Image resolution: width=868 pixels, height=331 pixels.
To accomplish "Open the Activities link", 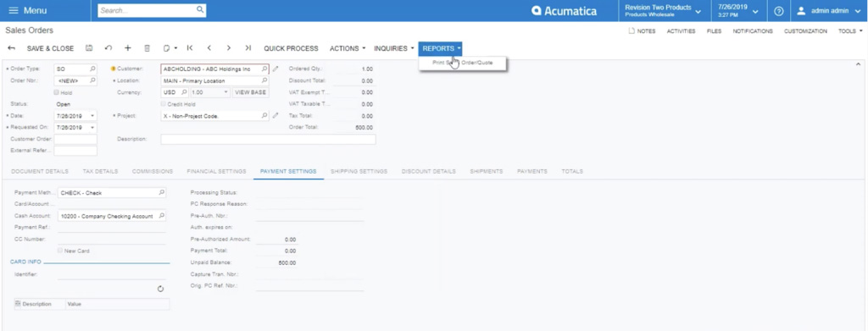I will tap(681, 31).
